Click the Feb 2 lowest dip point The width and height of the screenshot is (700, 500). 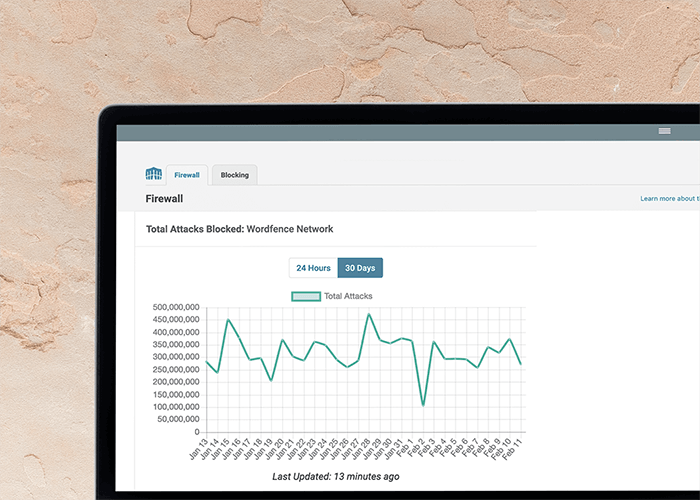423,405
